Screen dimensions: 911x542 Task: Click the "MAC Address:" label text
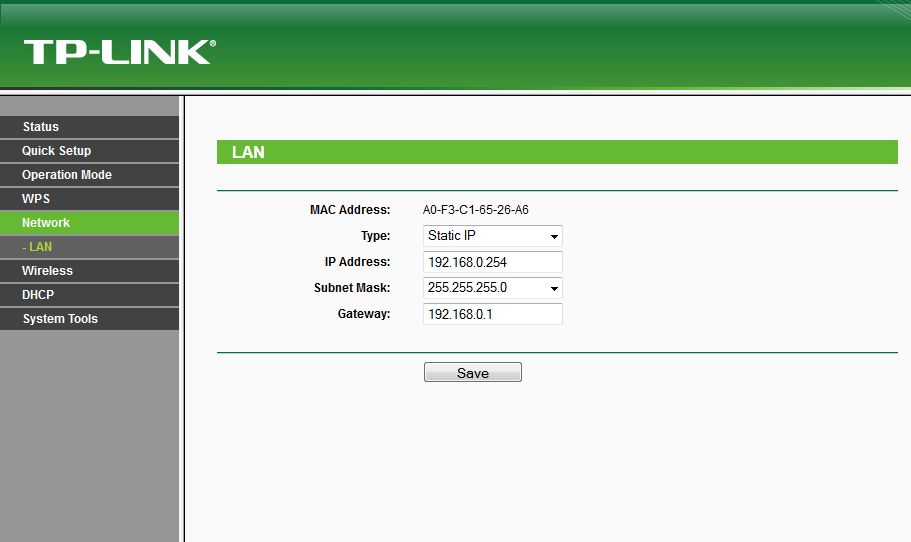(349, 210)
